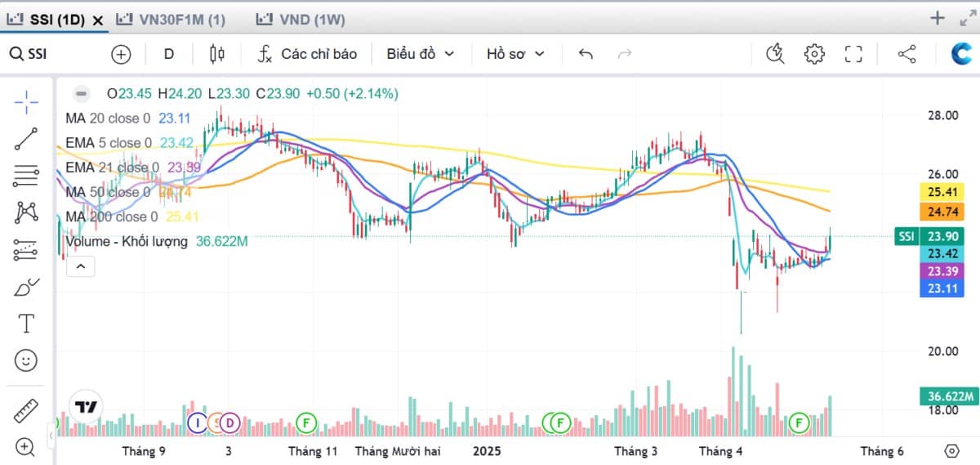Expand the left panel edge arrow

point(51,437)
